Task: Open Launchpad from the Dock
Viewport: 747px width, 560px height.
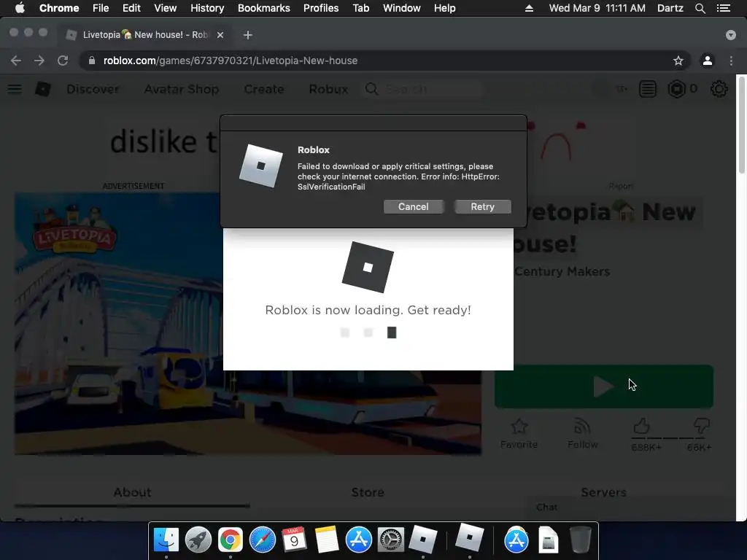Action: point(198,540)
